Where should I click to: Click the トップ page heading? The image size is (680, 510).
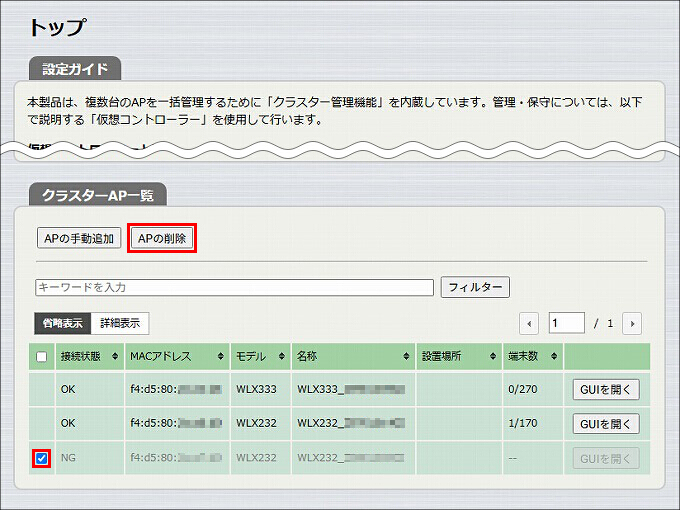pos(57,27)
